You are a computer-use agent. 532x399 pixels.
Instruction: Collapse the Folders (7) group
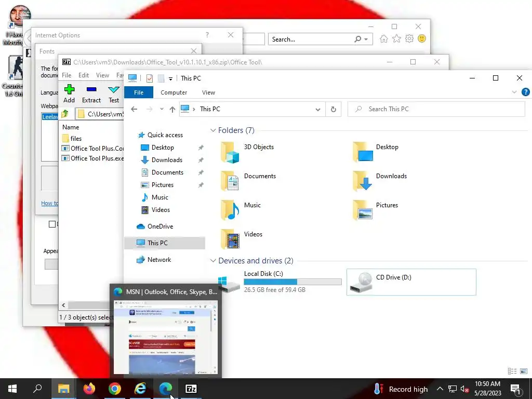(213, 130)
